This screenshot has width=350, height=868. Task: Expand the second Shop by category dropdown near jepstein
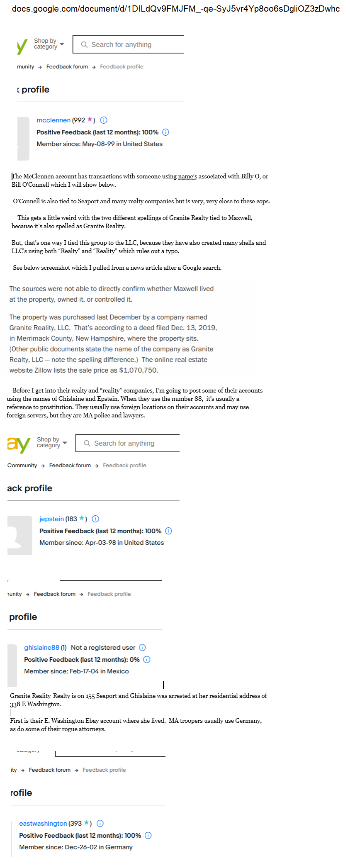52,443
